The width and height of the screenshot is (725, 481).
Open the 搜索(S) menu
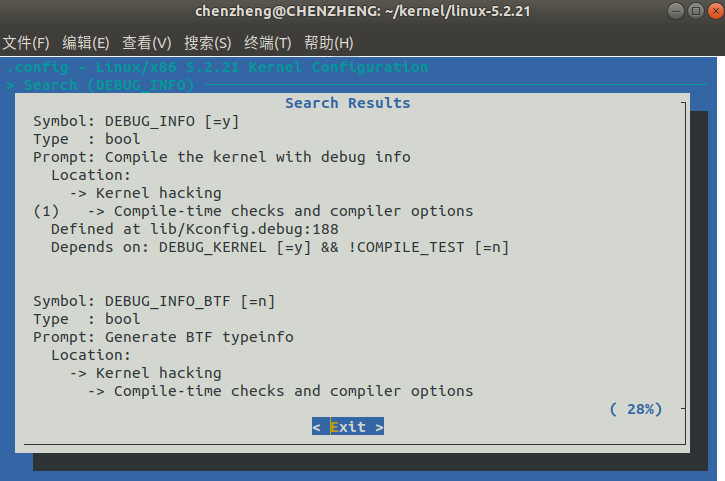pos(208,43)
